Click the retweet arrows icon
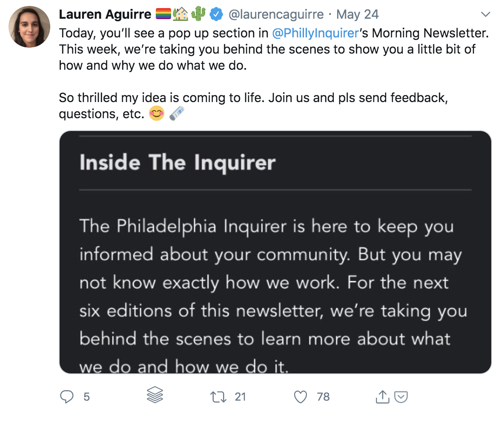504x427 pixels. pos(218,397)
